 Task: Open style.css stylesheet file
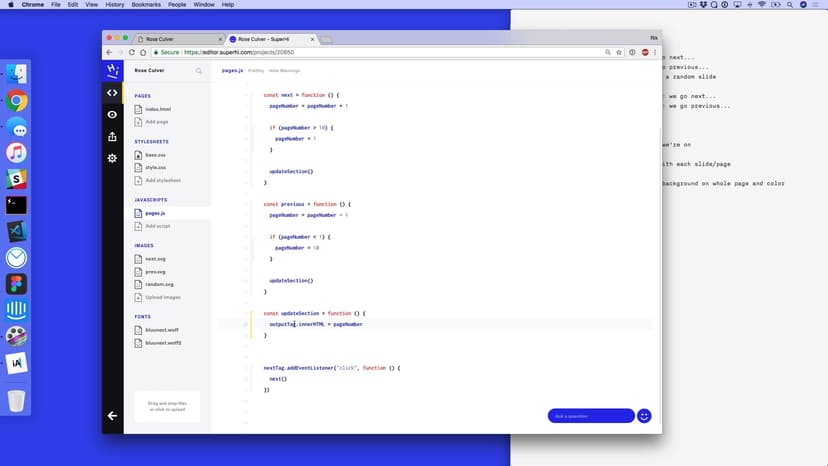click(155, 168)
